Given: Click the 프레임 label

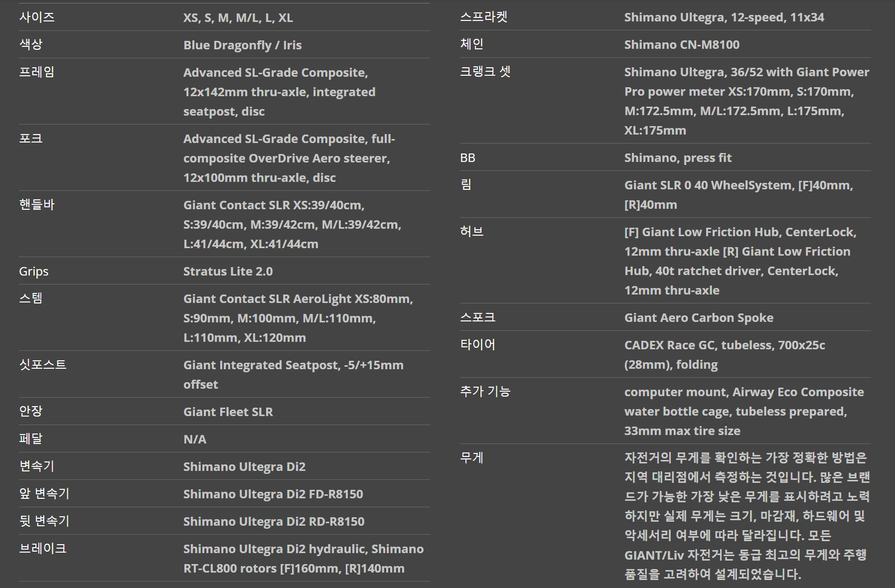Looking at the screenshot, I should click(37, 72).
